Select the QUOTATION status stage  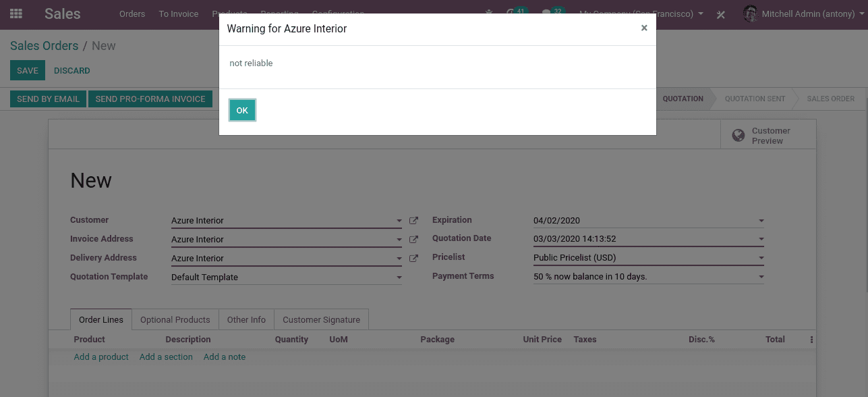(x=683, y=99)
